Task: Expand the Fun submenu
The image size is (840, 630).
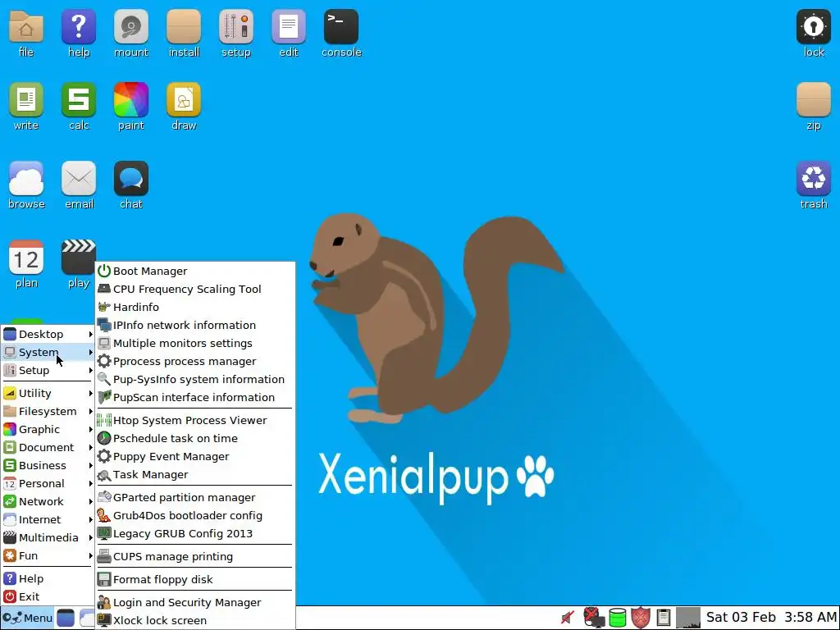Action: (x=48, y=556)
